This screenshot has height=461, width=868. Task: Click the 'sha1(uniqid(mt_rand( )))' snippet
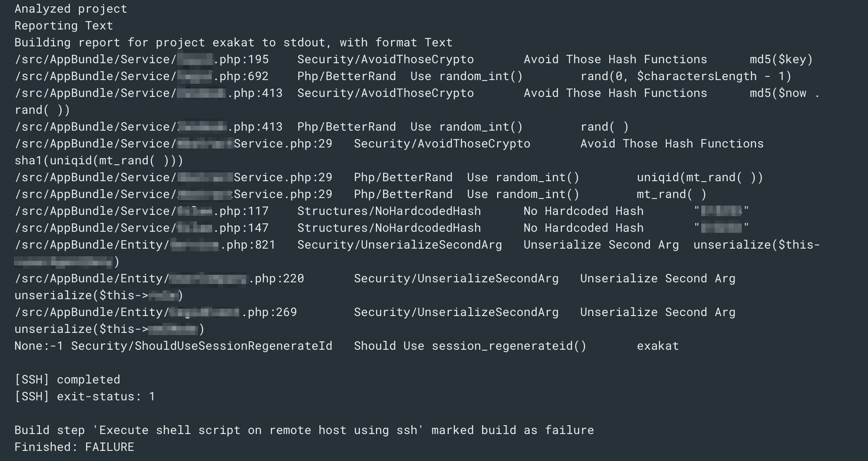pyautogui.click(x=99, y=161)
